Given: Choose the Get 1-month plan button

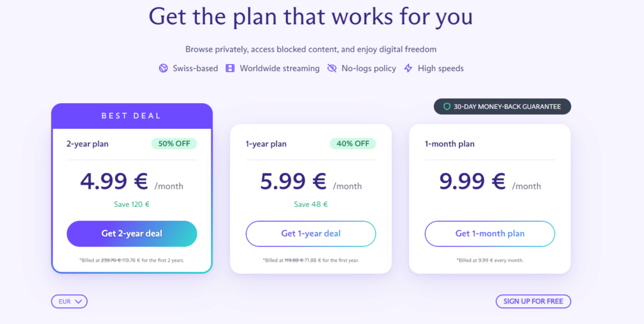Looking at the screenshot, I should [489, 233].
